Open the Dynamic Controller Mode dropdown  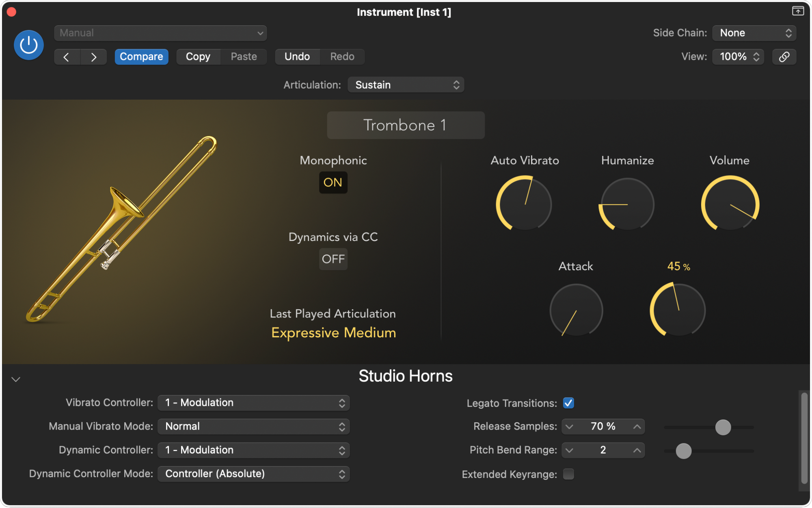click(x=254, y=474)
